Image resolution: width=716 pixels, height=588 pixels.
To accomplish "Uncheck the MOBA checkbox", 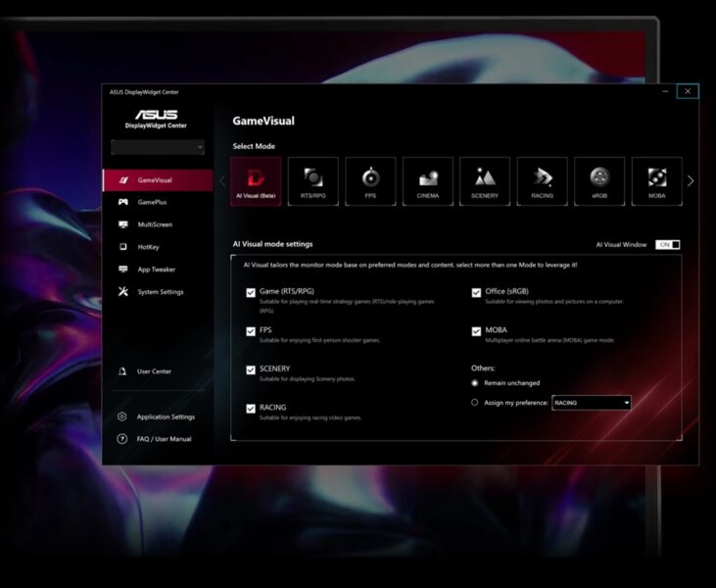I will tap(476, 331).
